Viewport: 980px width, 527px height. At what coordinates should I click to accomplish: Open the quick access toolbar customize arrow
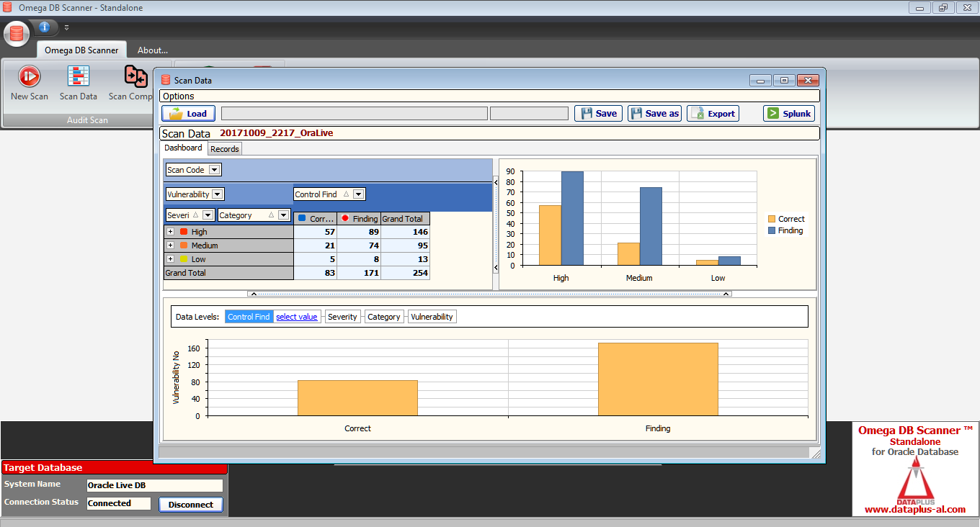pyautogui.click(x=66, y=28)
